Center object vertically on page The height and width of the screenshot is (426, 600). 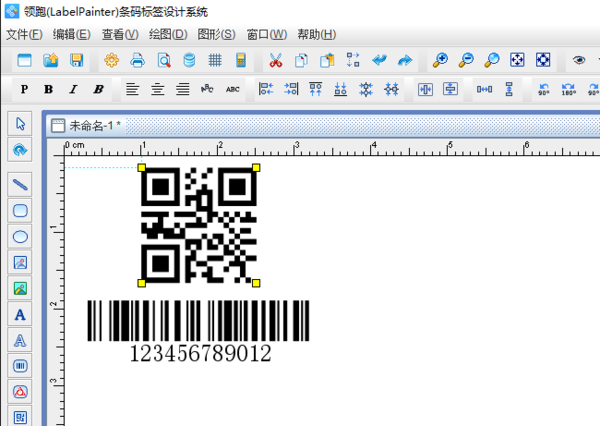pyautogui.click(x=450, y=89)
